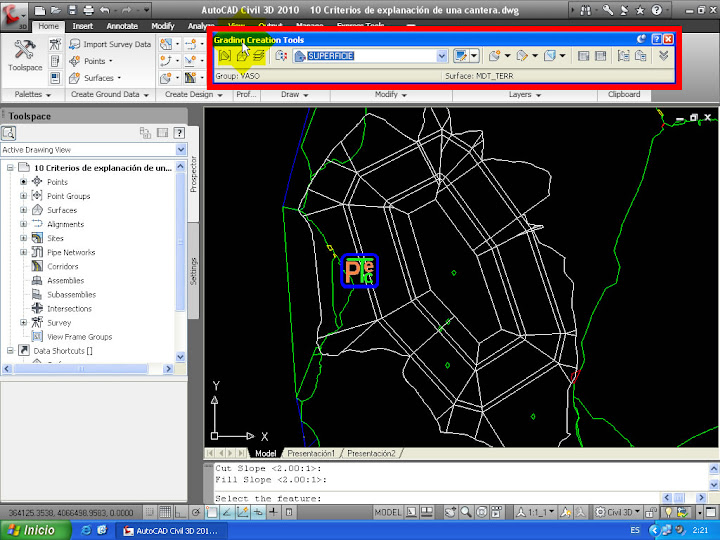Select Alignments in Prospector tree
The image size is (720, 540).
[65, 224]
